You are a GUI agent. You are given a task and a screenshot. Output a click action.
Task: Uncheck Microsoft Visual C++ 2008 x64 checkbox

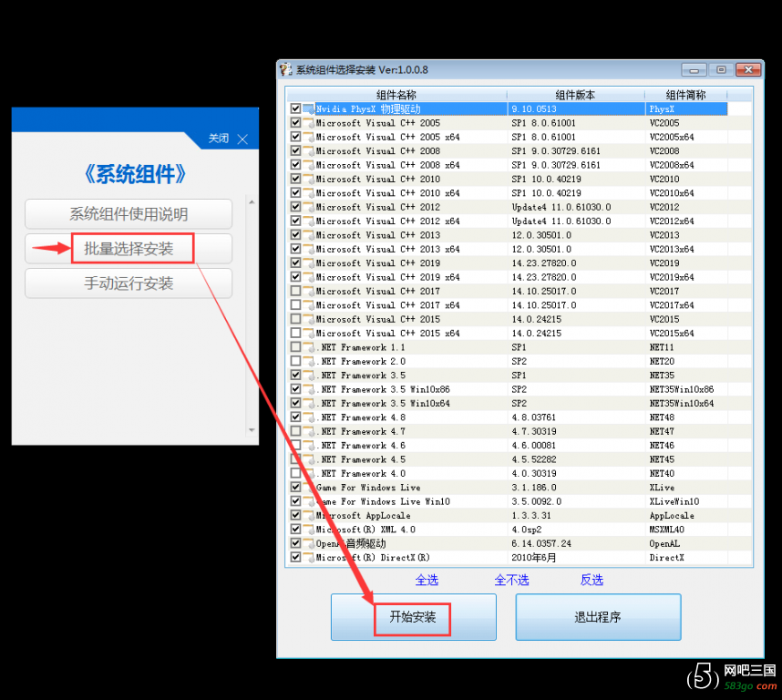coord(295,165)
